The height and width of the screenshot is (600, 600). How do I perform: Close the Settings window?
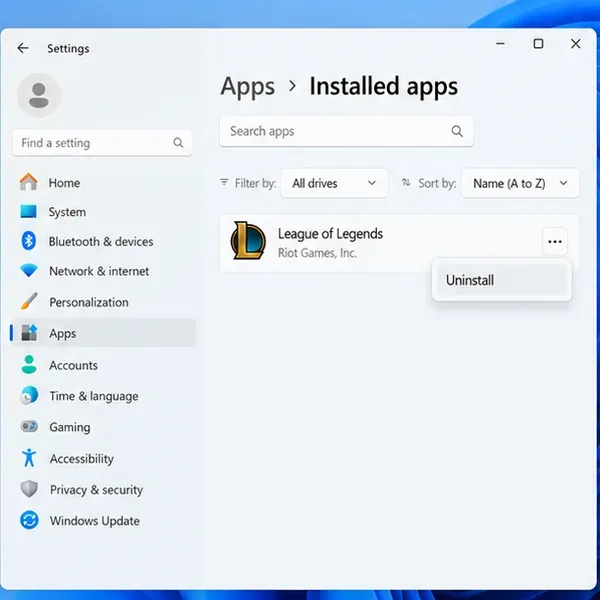576,44
